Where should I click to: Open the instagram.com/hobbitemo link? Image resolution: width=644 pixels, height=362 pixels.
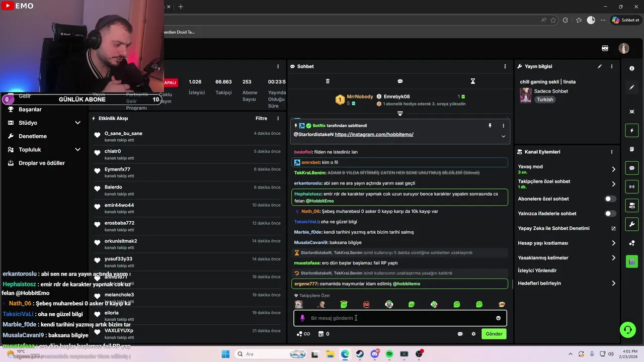tap(374, 135)
